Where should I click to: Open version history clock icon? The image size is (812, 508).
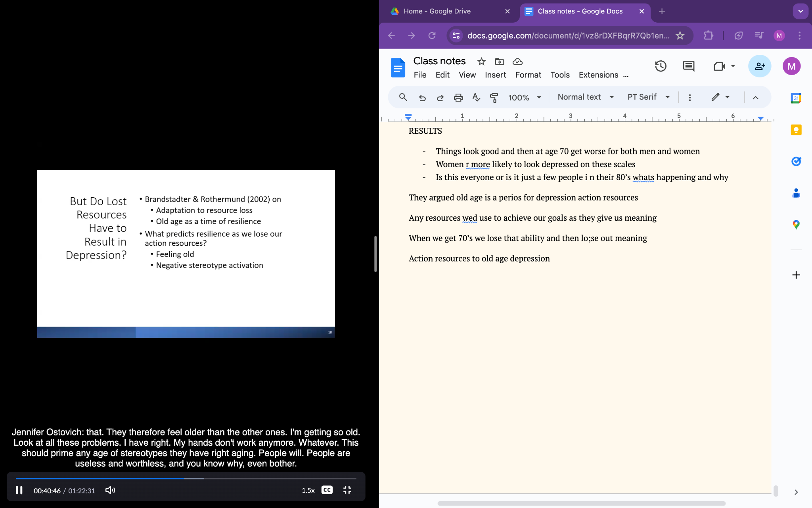pyautogui.click(x=661, y=66)
